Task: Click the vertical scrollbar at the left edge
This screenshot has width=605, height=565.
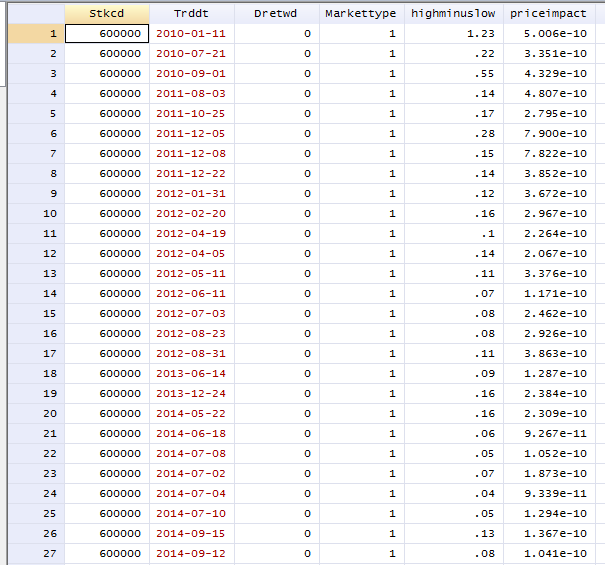Action: click(3, 44)
